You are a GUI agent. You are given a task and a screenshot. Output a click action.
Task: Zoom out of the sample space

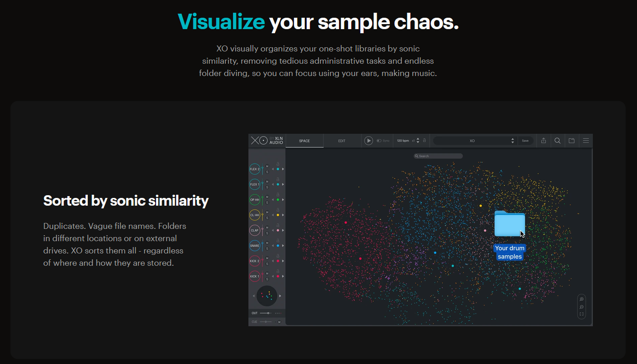[x=581, y=307]
